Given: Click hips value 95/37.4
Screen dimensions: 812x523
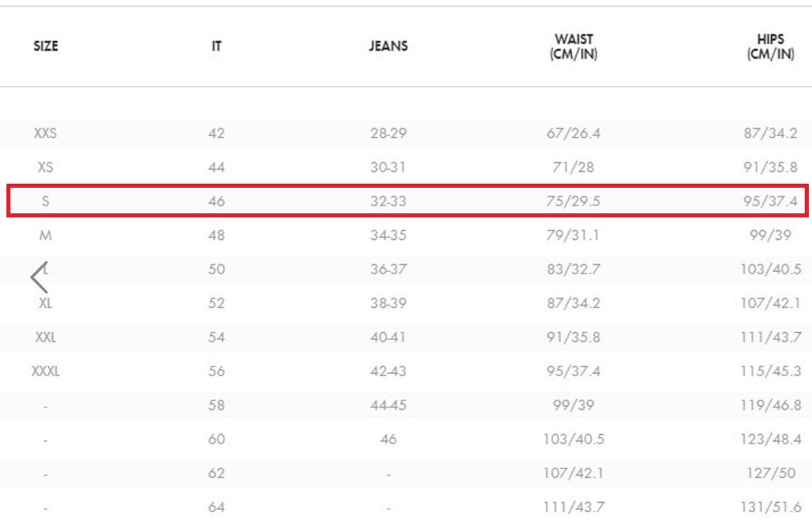Looking at the screenshot, I should tap(770, 201).
